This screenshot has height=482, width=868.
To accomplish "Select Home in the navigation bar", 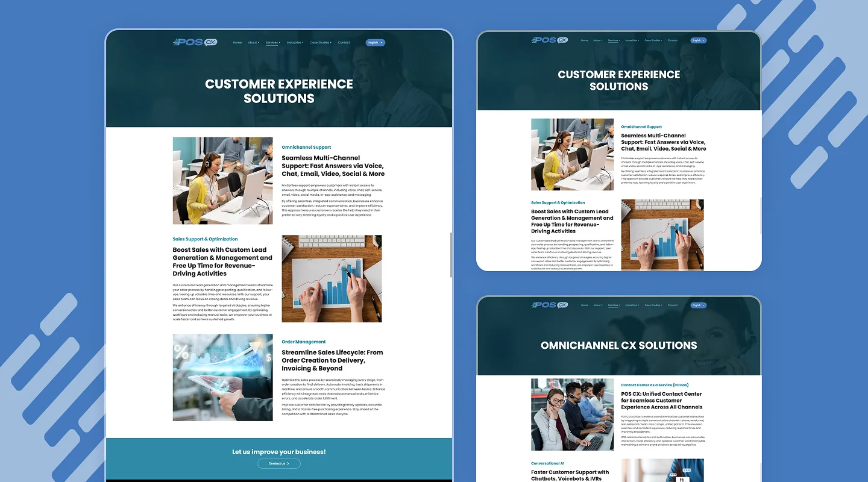I will point(236,42).
